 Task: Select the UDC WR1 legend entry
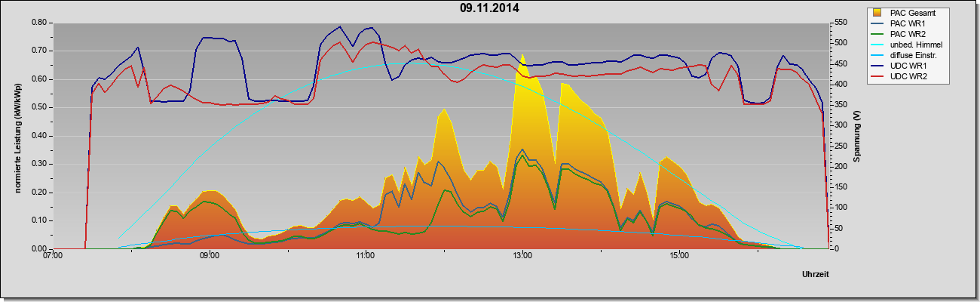coord(906,66)
